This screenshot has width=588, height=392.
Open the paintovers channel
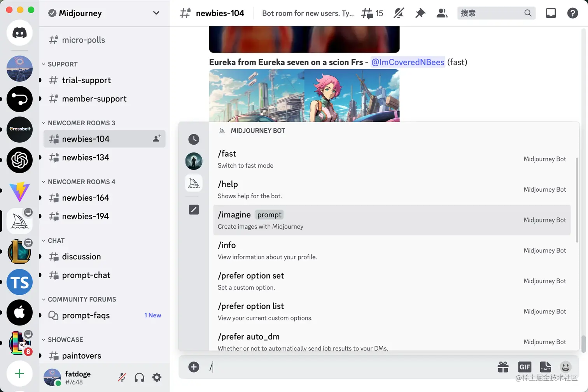tap(104, 355)
